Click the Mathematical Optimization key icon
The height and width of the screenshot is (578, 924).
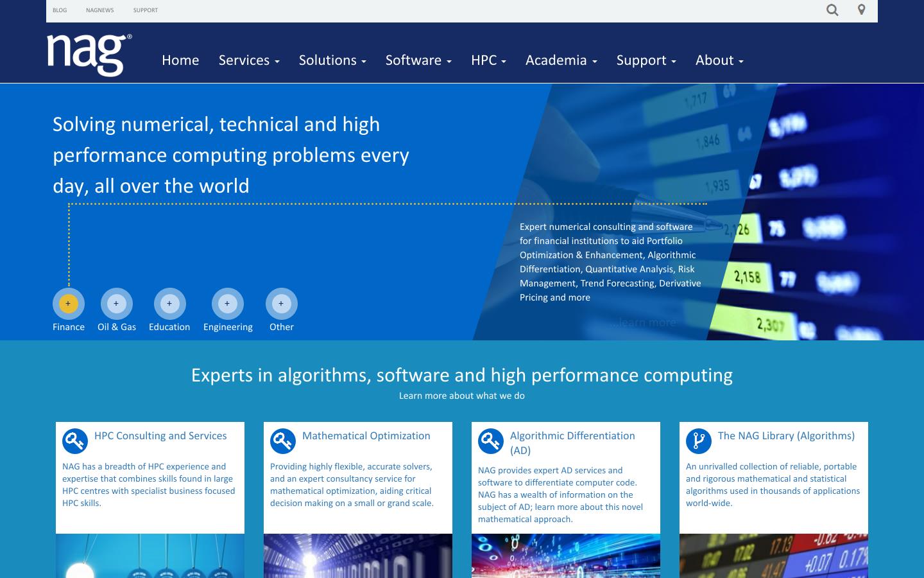point(283,441)
